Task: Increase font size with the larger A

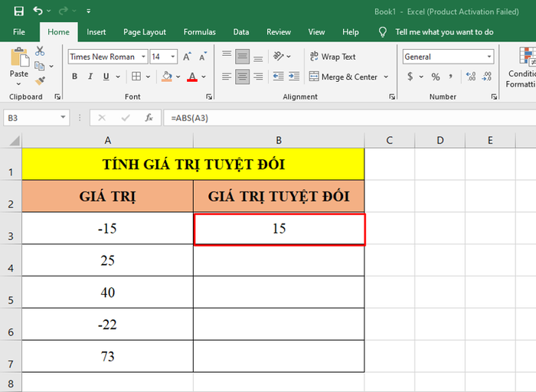Action: 187,57
